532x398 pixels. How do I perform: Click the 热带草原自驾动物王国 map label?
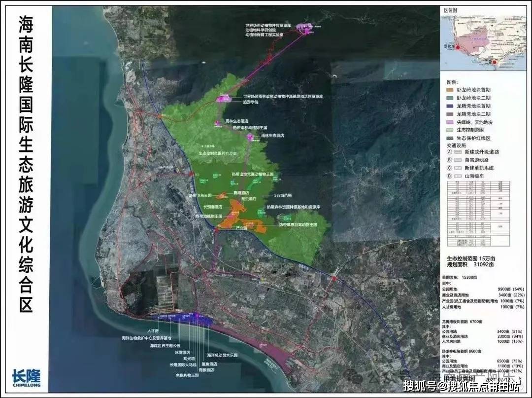click(x=298, y=225)
